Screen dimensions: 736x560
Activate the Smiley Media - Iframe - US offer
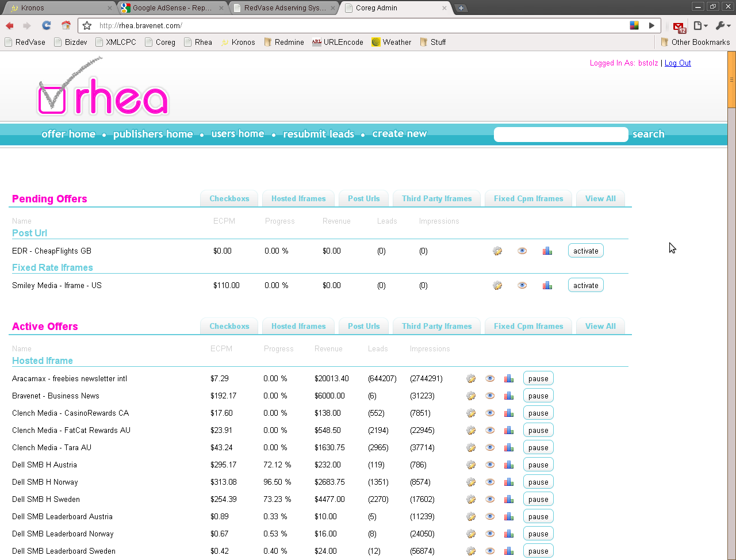(x=585, y=286)
